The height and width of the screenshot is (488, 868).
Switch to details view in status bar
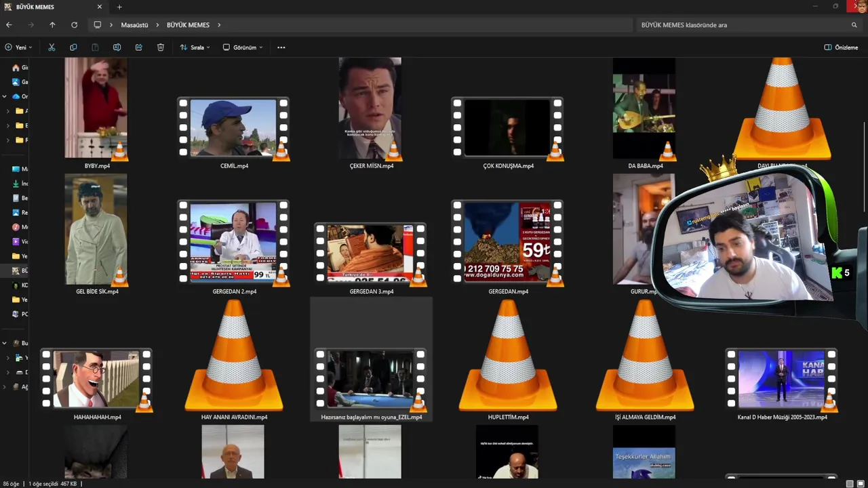[x=850, y=484]
